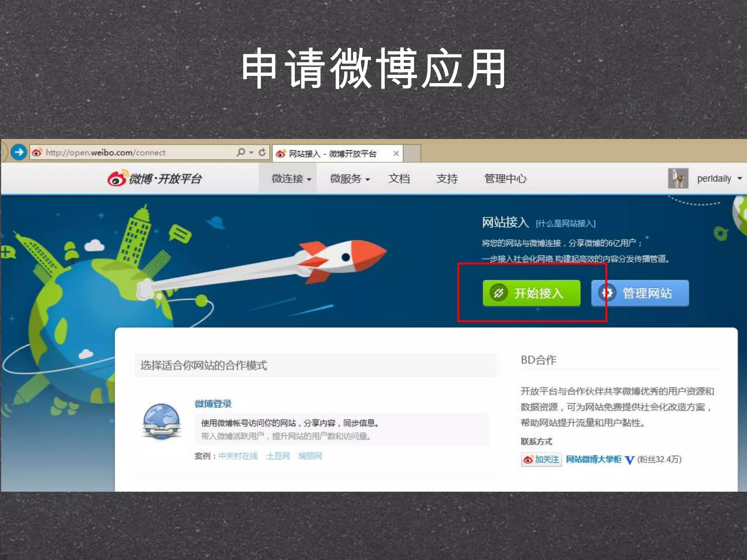Click the 网站接入 banner title
The height and width of the screenshot is (560, 747).
[x=505, y=222]
